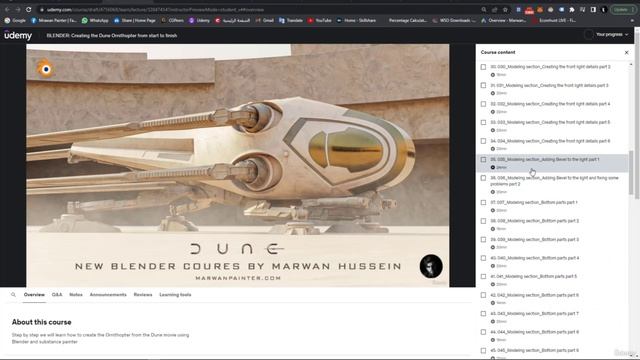The image size is (640, 360).
Task: Open the Translate bookmark
Action: click(291, 20)
